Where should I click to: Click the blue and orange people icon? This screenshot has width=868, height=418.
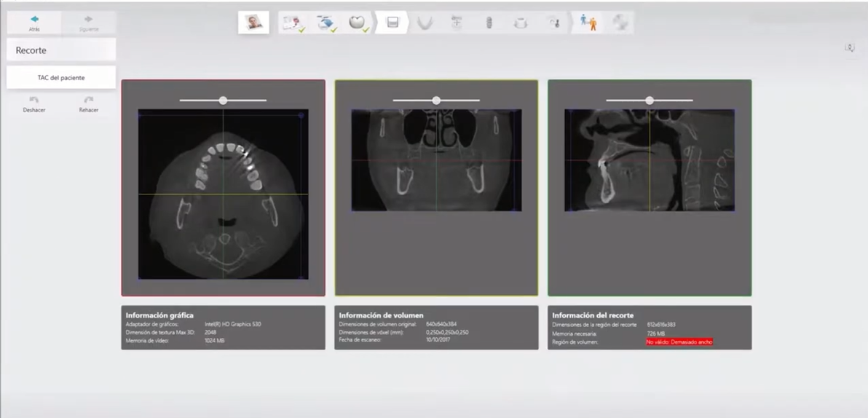[x=588, y=23]
